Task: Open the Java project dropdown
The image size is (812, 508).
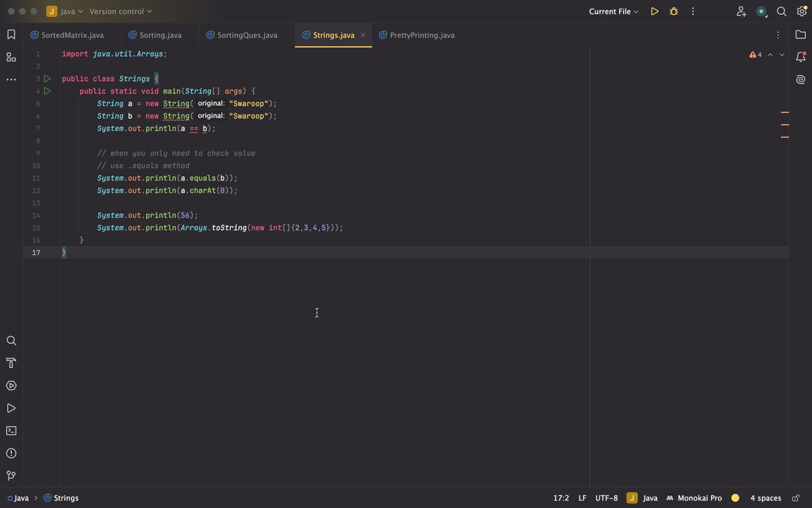Action: pos(65,12)
